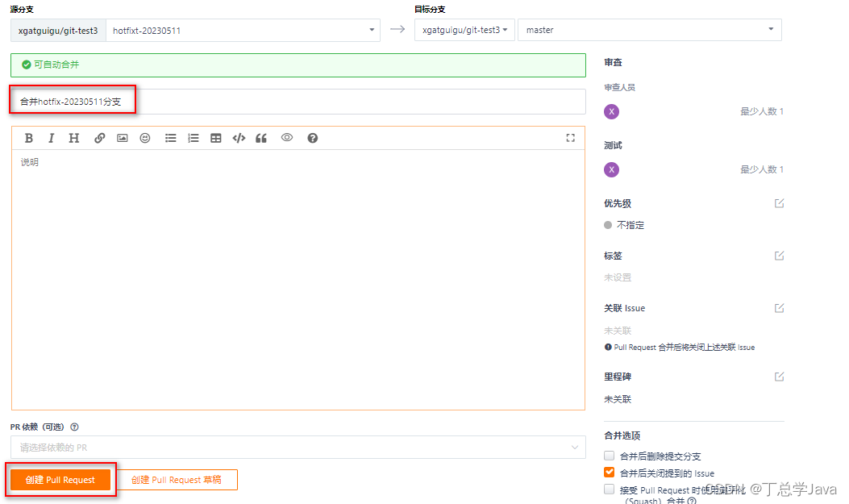Expand the editor to fullscreen mode
The width and height of the screenshot is (849, 504).
coord(571,137)
